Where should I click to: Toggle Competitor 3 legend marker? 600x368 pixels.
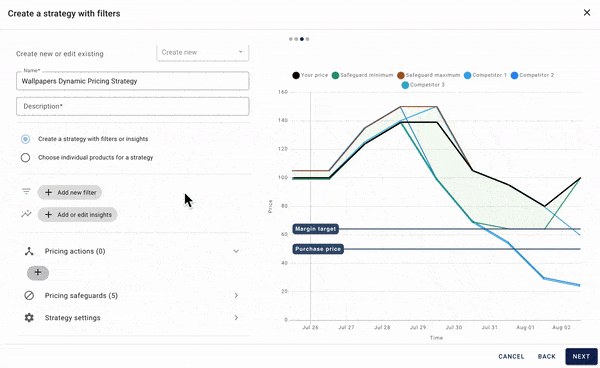pyautogui.click(x=405, y=85)
